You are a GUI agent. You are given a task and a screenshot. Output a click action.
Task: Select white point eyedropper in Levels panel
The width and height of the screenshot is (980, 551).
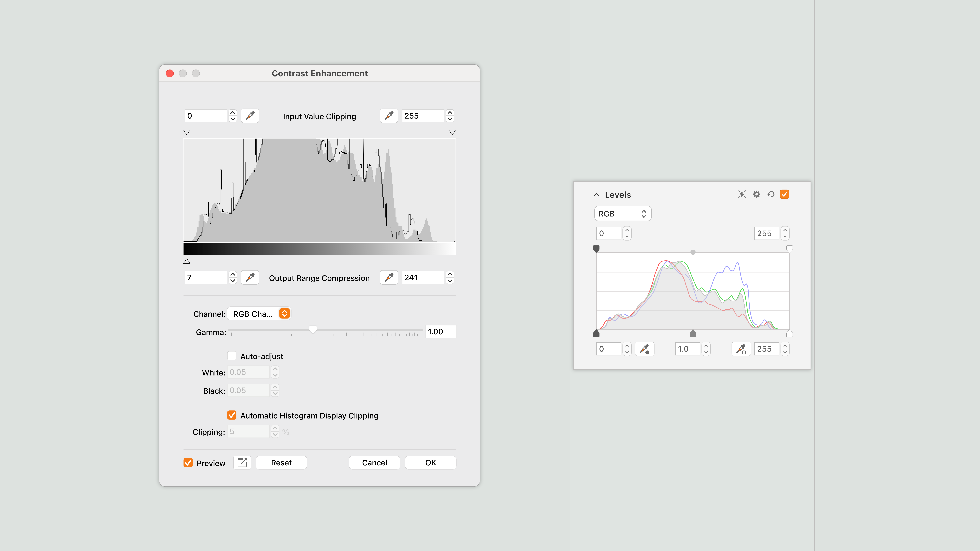click(741, 349)
